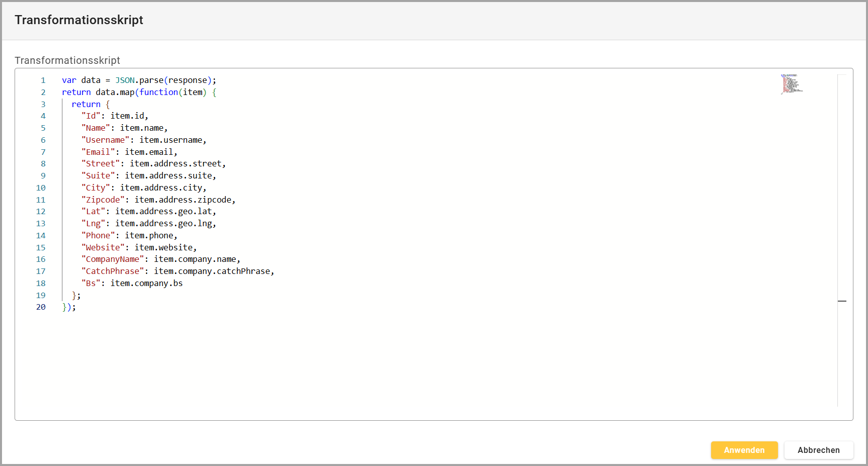This screenshot has height=466, width=868.
Task: Click on item.company.bs in line 18
Action: (x=146, y=284)
